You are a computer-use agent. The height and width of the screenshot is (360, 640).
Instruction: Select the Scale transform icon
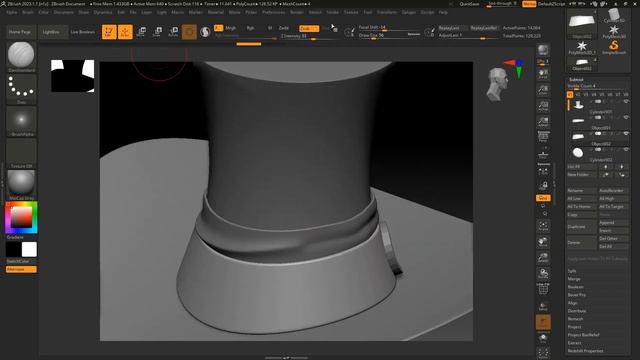(157, 32)
